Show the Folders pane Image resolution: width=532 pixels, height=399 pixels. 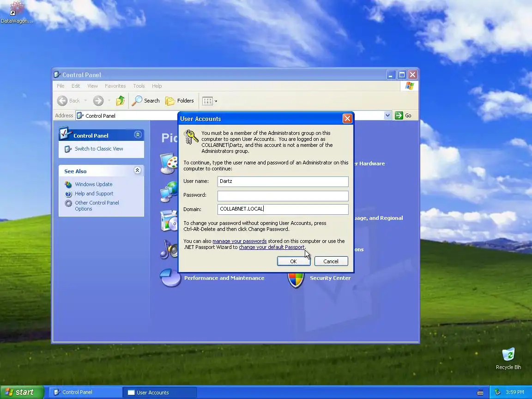[x=180, y=101]
